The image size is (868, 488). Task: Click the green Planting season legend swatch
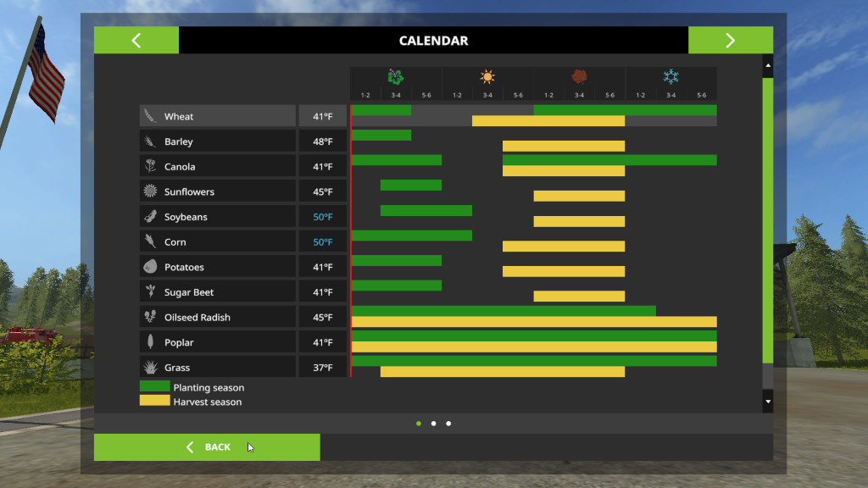click(154, 387)
